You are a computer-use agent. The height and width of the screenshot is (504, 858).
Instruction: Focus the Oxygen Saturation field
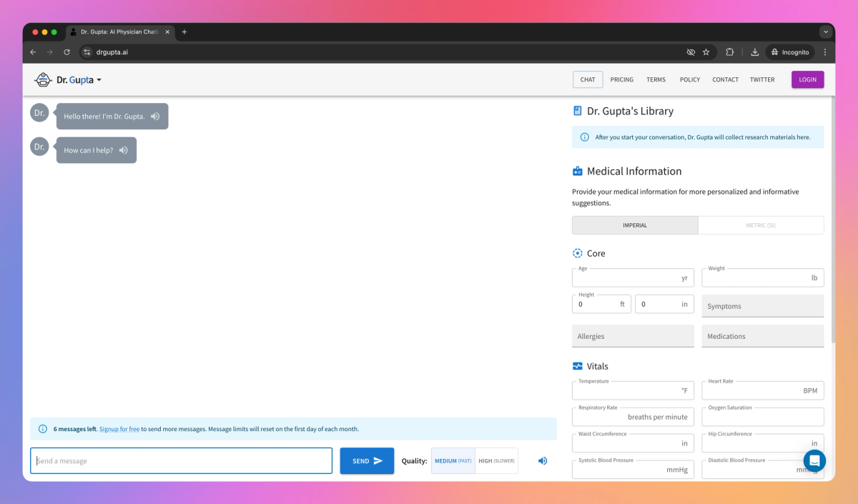click(x=763, y=417)
